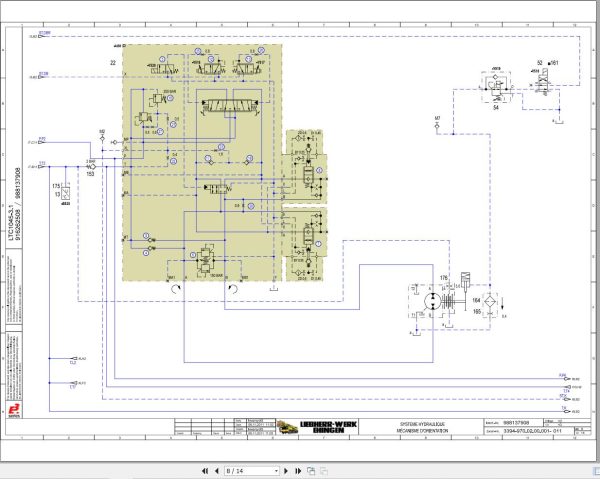Screen dimensions: 600x479
Task: Click the go-to-previous-view icon
Action: pyautogui.click(x=311, y=471)
